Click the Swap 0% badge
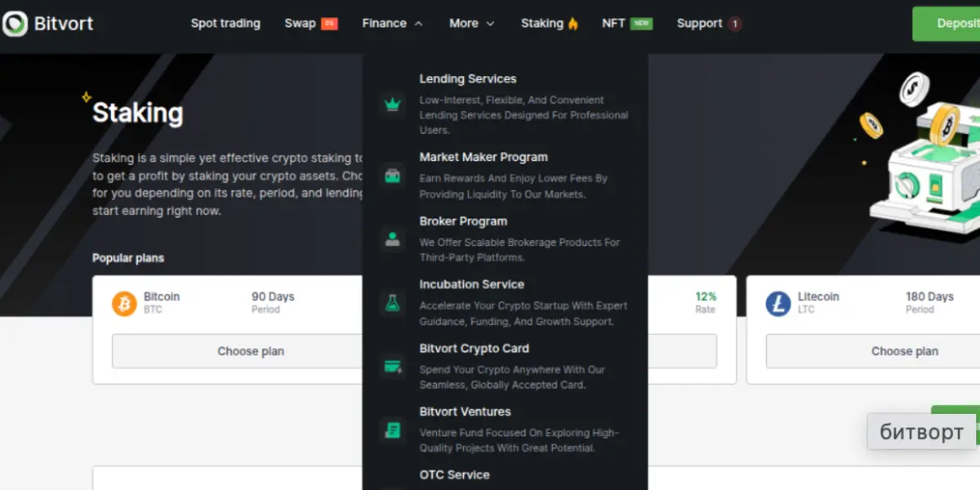 click(329, 24)
